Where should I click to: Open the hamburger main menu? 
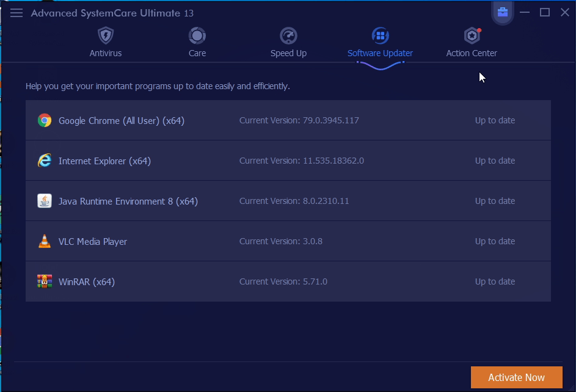click(x=16, y=13)
